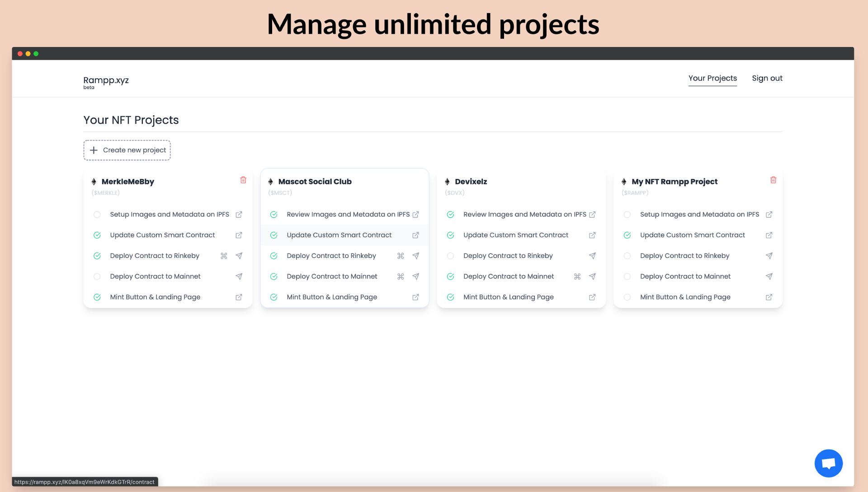868x492 pixels.
Task: Click Sign out in the header
Action: coord(767,78)
